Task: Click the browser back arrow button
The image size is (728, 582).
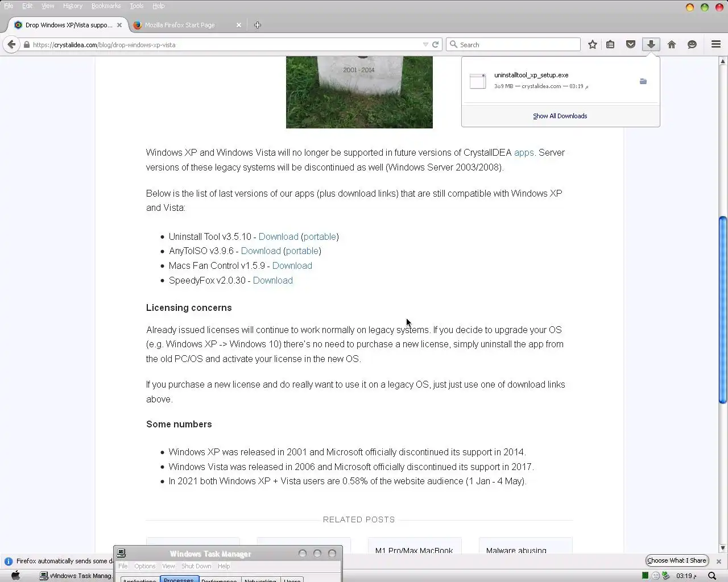Action: point(11,44)
